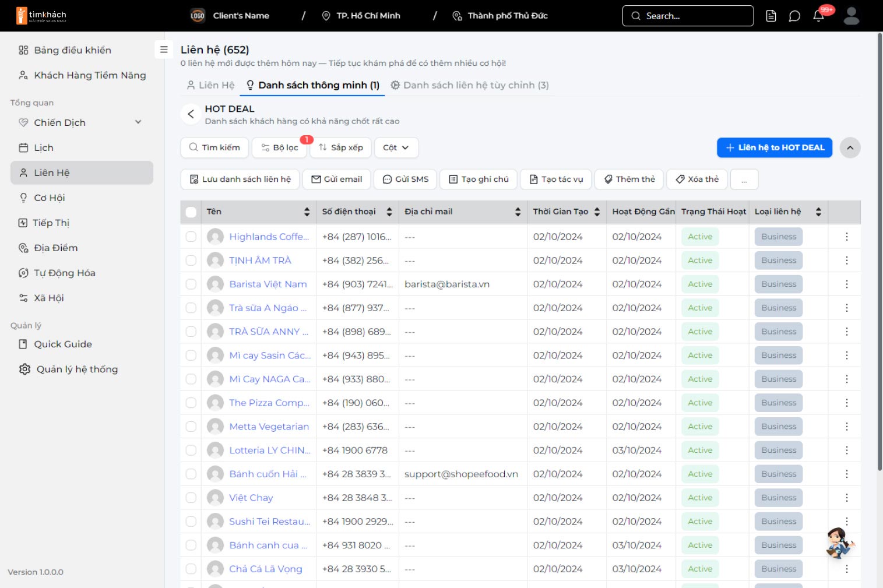The height and width of the screenshot is (588, 883).
Task: Tick the select-all checkbox in table header
Action: pyautogui.click(x=191, y=212)
